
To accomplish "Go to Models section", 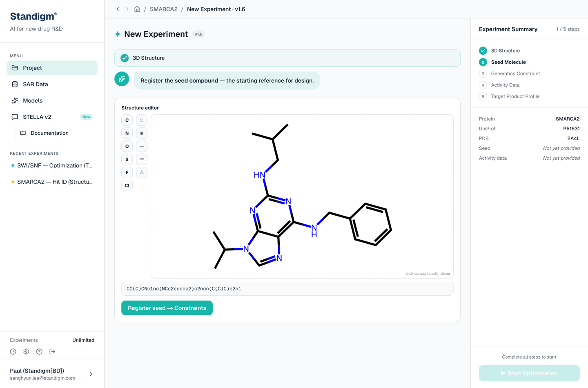I will point(52,100).
